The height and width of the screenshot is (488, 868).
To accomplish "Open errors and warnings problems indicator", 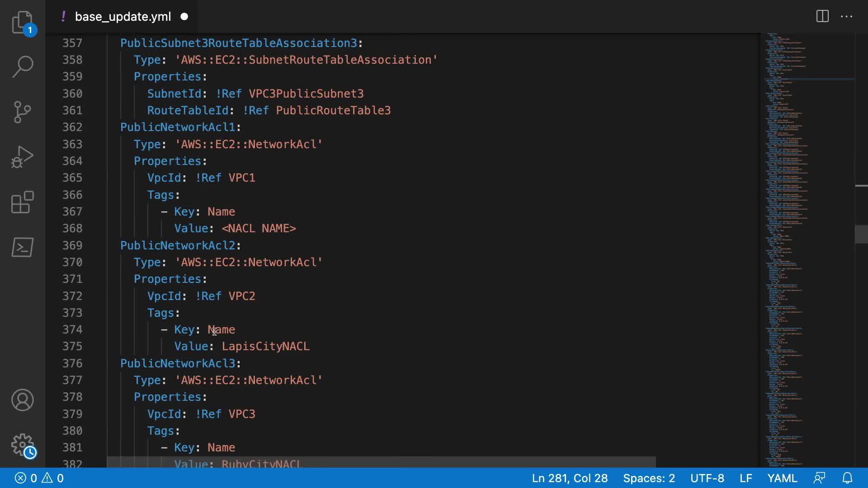I will coord(39,478).
